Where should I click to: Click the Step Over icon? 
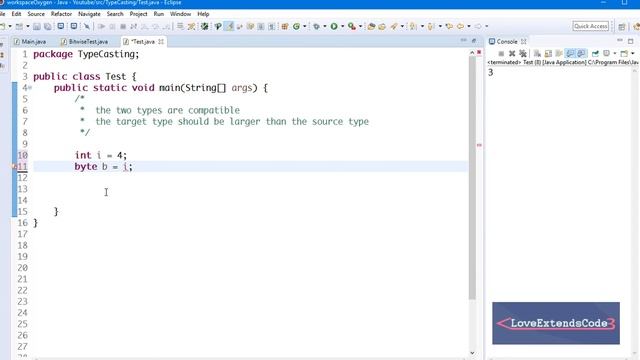156,27
